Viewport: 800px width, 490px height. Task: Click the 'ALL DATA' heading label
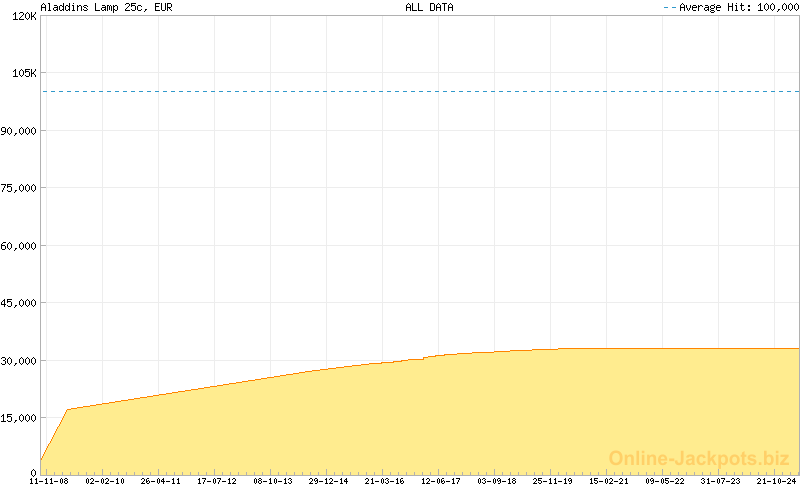429,7
